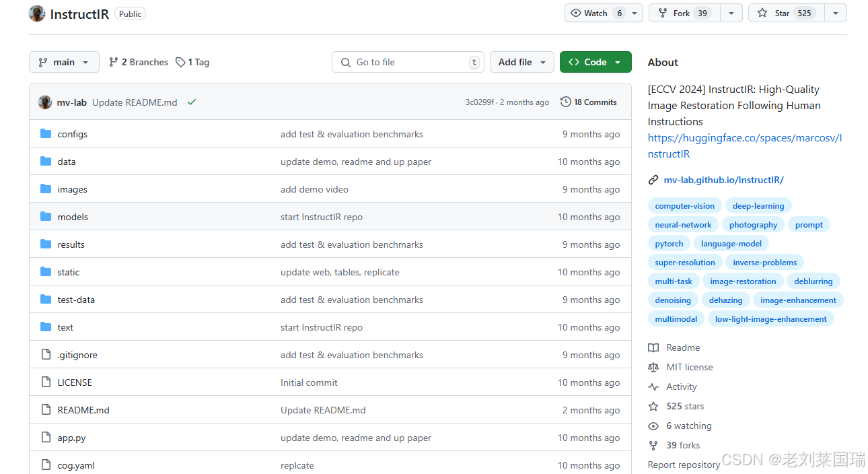
Task: Click the scale icon next to MIT license
Action: pos(653,368)
